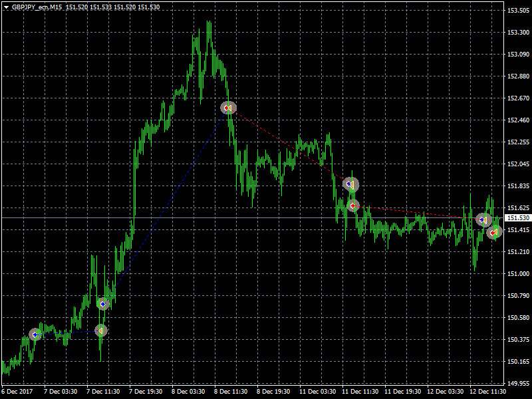
Task: Select the blue-orange trade marker near 151.835
Action: pos(350,185)
